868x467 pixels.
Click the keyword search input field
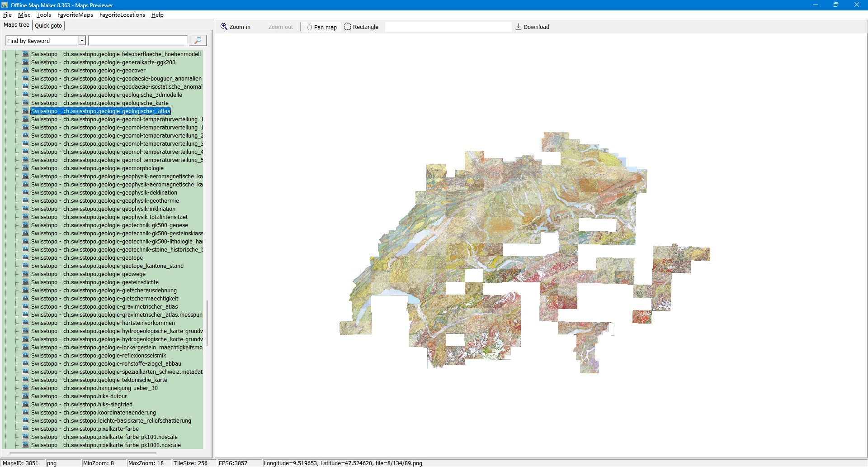pyautogui.click(x=138, y=41)
